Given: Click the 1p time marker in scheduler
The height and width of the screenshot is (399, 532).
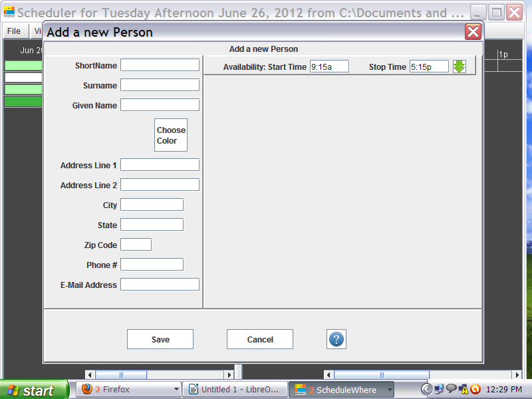Looking at the screenshot, I should pyautogui.click(x=503, y=54).
